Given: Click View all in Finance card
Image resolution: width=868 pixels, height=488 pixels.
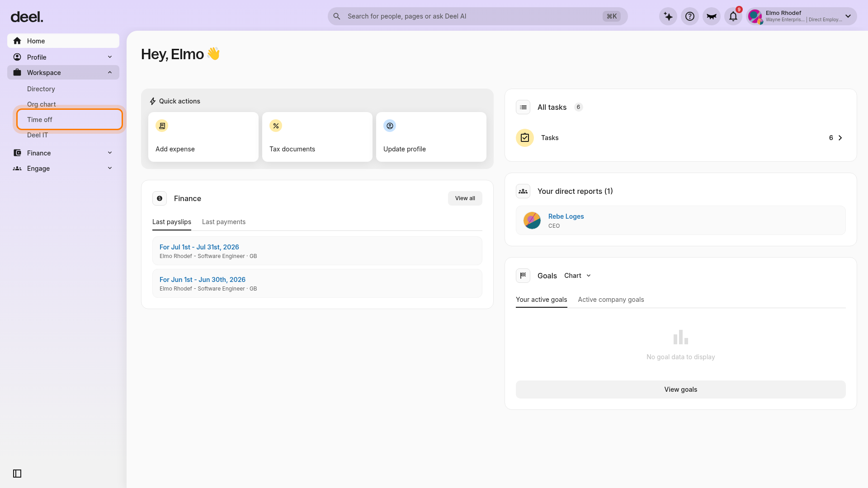Looking at the screenshot, I should tap(465, 198).
